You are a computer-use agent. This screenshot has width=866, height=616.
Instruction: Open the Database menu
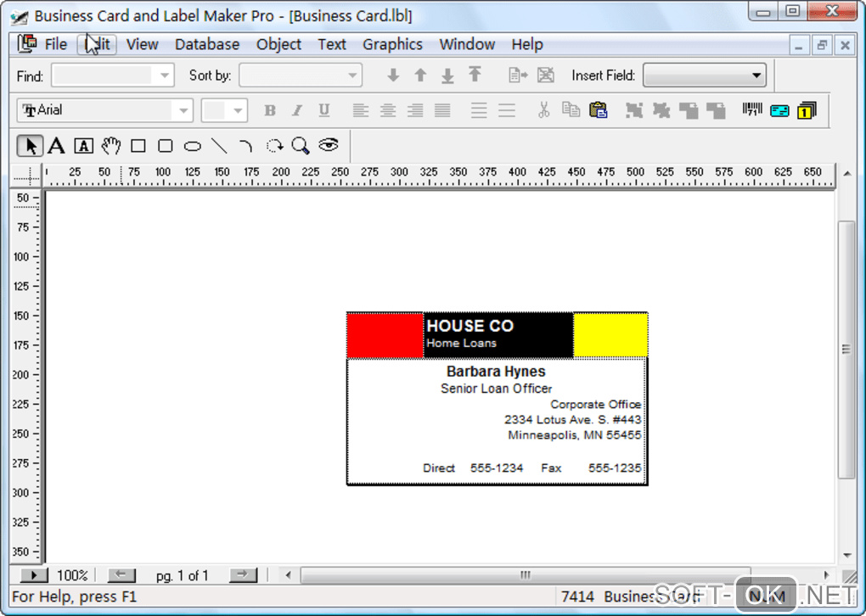207,44
